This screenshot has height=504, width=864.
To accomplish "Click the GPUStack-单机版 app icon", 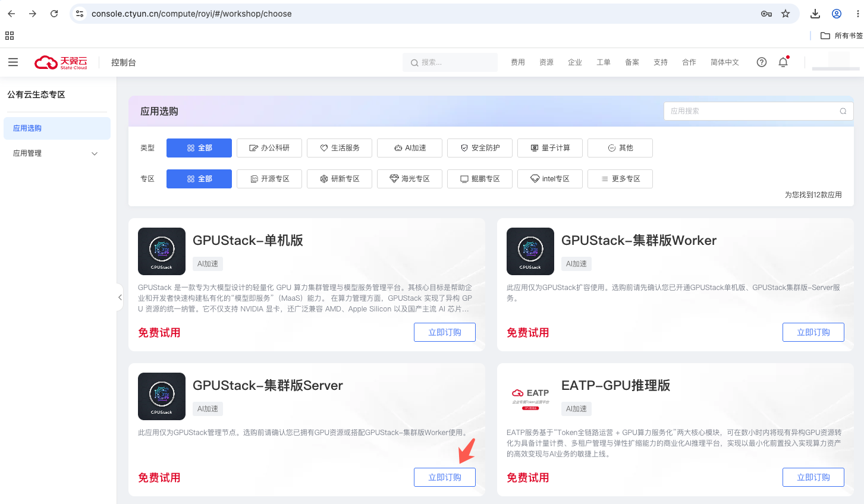I will click(x=162, y=251).
